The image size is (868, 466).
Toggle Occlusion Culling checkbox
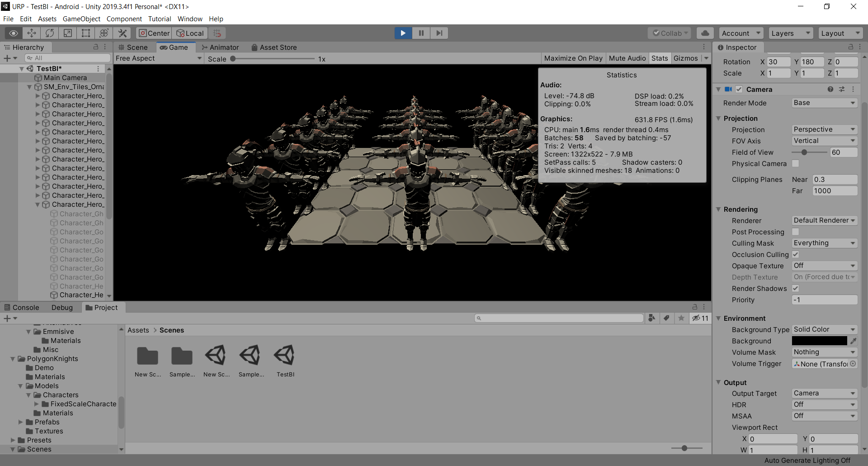(796, 254)
